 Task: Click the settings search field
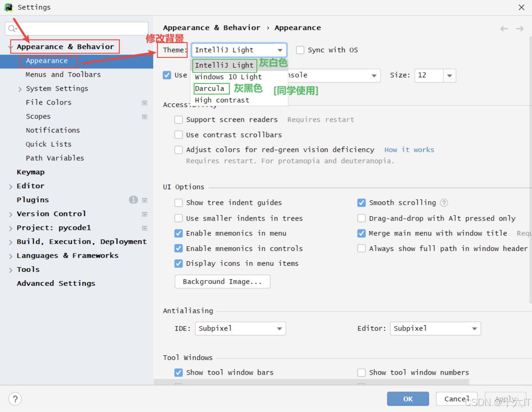[x=77, y=29]
